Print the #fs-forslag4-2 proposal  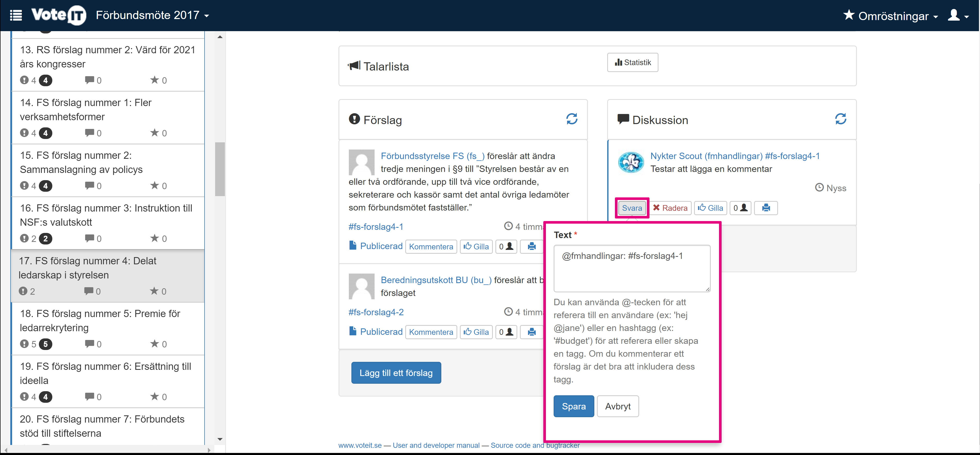coord(531,332)
